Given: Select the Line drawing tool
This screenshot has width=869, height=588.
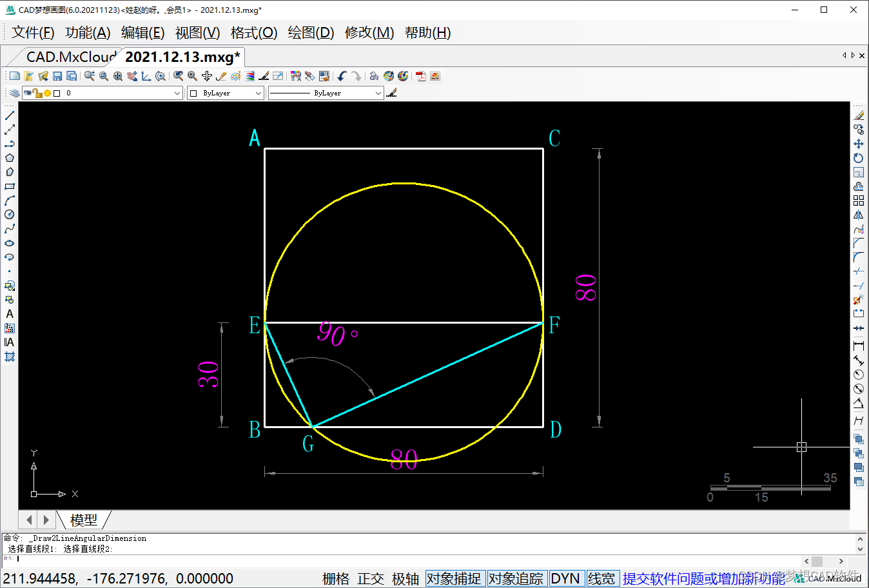Looking at the screenshot, I should 10,115.
